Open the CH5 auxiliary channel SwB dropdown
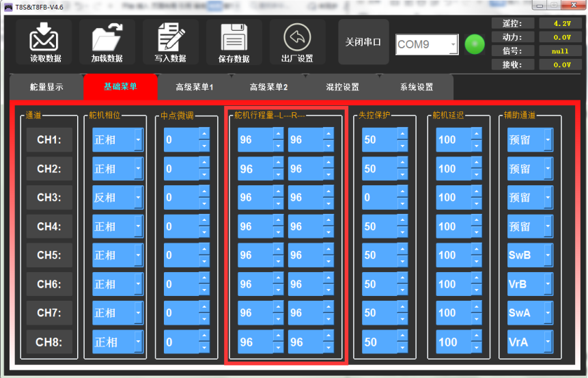The image size is (588, 378). [x=547, y=255]
